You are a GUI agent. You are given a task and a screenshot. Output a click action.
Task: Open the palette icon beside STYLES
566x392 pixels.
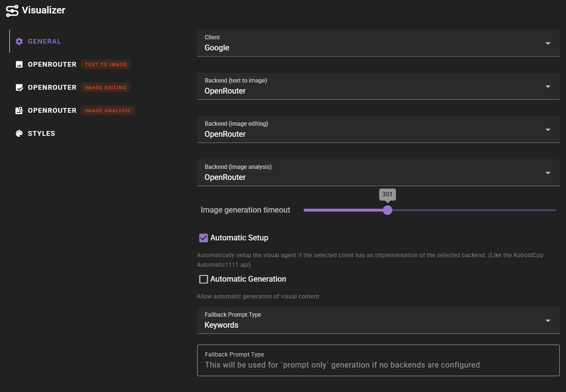click(x=19, y=133)
